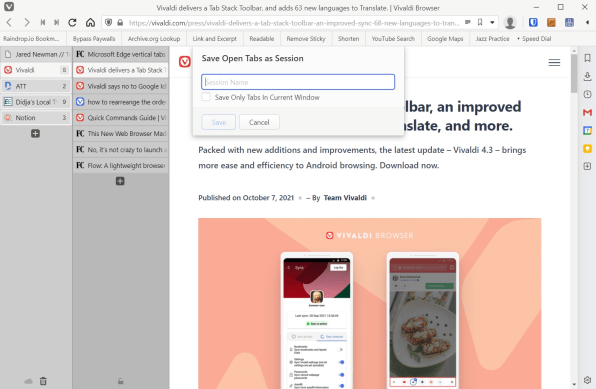Select the ATT tab stack
Viewport: 596px width, 389px height.
coord(36,86)
